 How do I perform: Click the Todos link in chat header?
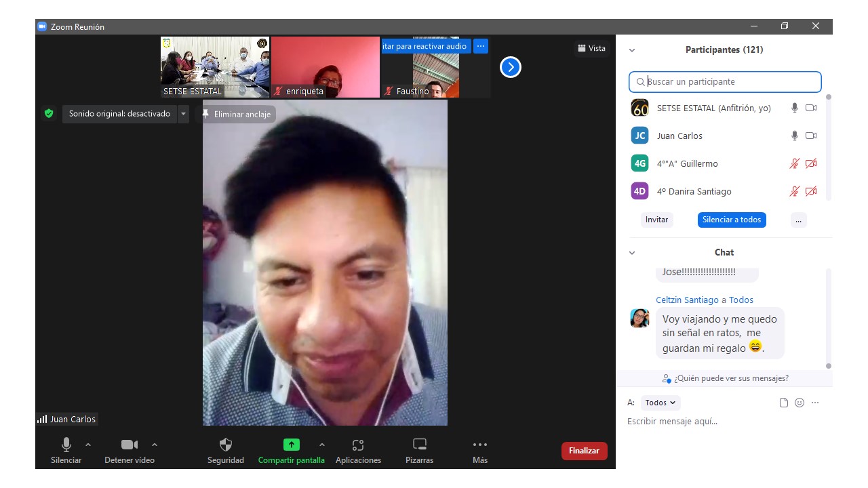point(741,300)
